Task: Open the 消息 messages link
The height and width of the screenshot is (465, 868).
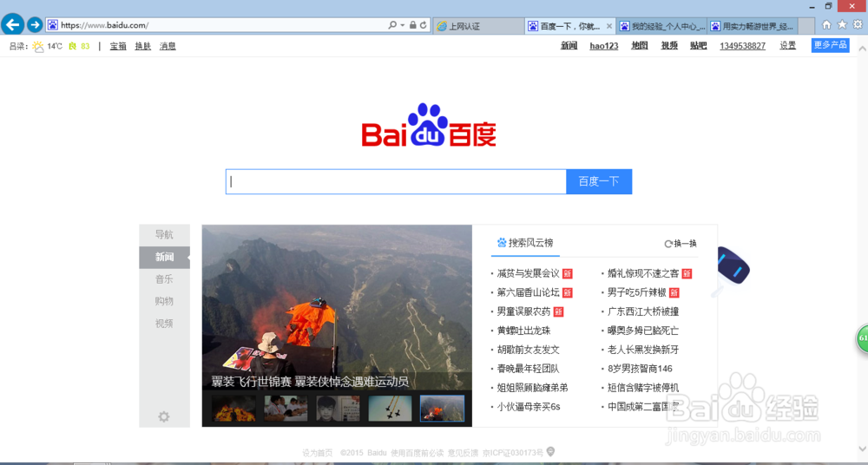Action: tap(168, 46)
